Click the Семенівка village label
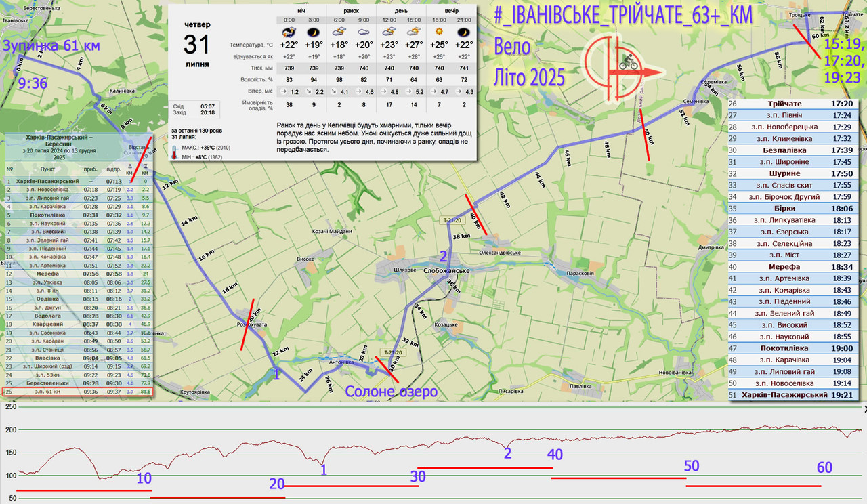 tap(695, 101)
